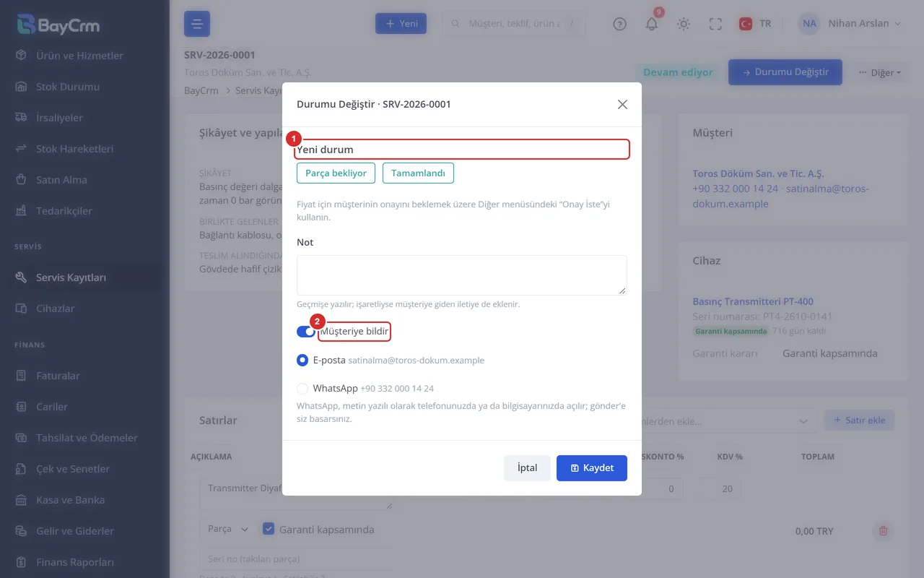The image size is (924, 578).
Task: Click the Durumu Değiştir header button
Action: pos(785,72)
